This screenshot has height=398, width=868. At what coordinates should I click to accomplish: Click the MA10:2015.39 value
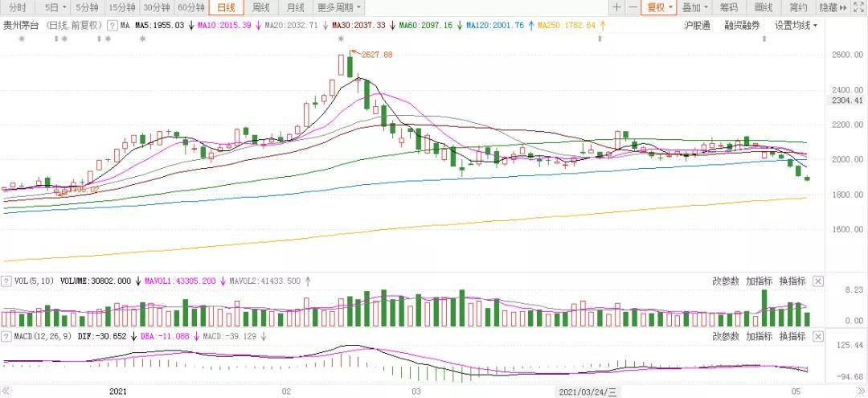[225, 26]
